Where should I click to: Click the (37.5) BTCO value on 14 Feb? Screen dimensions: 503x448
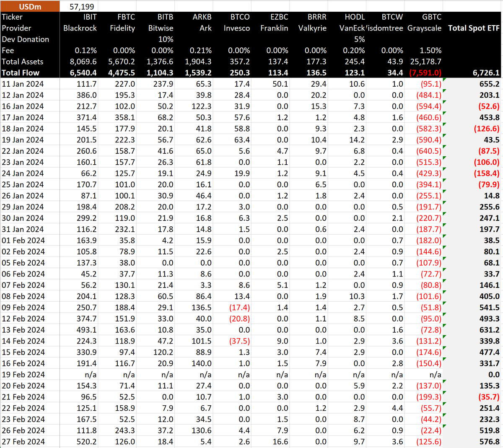point(240,341)
